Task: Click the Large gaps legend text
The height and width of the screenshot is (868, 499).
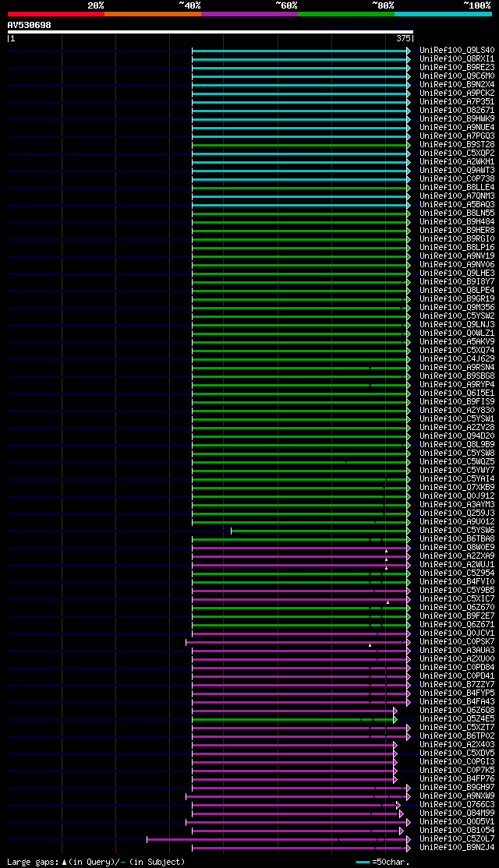Action: 96,862
